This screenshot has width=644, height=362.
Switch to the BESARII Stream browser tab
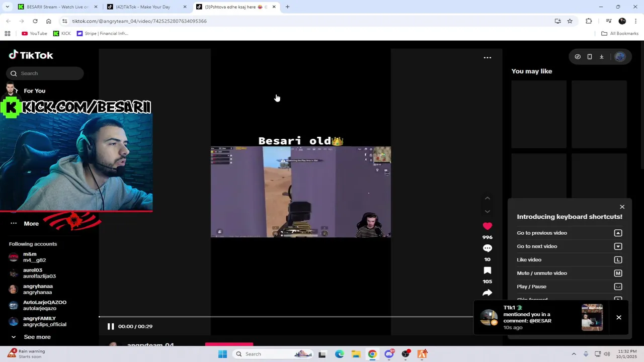57,7
